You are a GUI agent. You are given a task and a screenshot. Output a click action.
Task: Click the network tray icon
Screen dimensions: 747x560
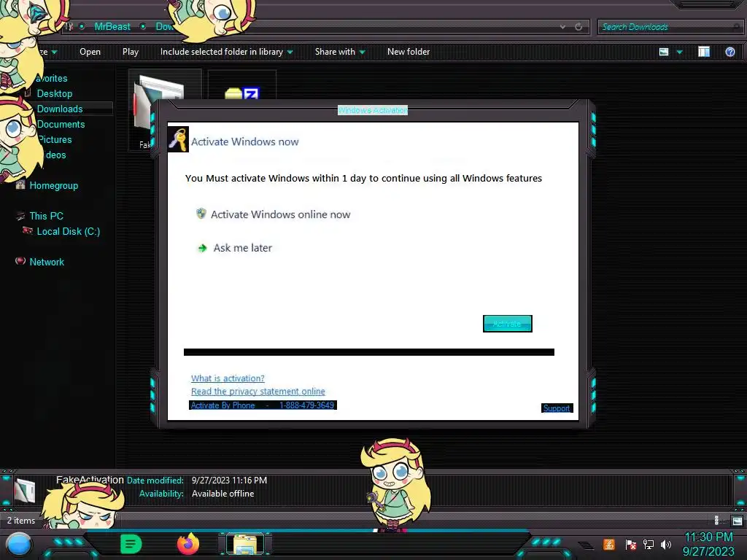click(x=649, y=544)
